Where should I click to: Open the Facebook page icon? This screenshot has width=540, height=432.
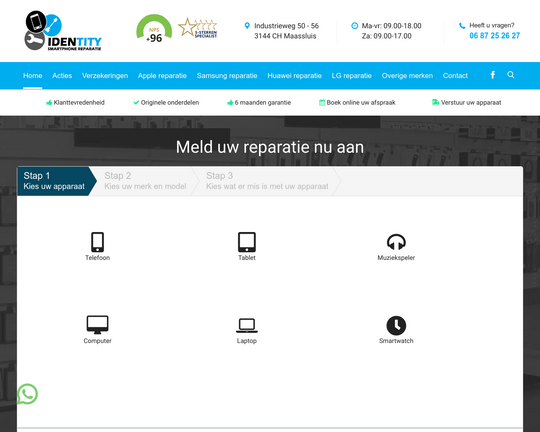click(x=493, y=75)
